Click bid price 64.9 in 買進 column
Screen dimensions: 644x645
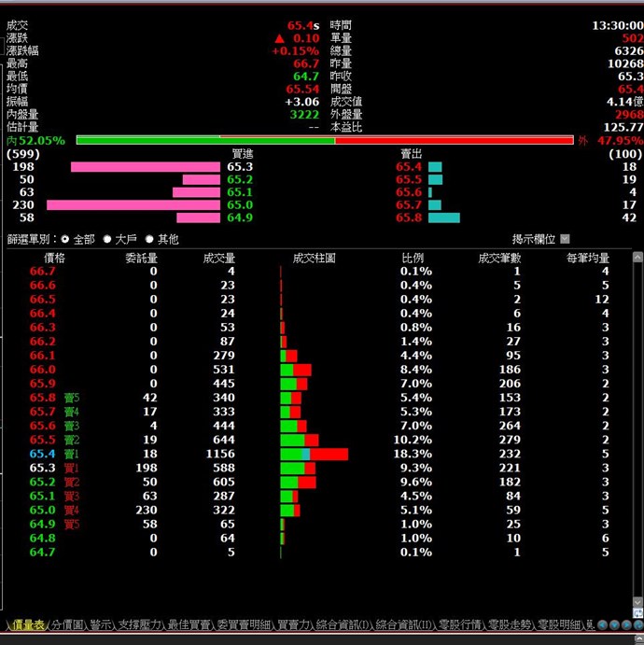(x=240, y=217)
